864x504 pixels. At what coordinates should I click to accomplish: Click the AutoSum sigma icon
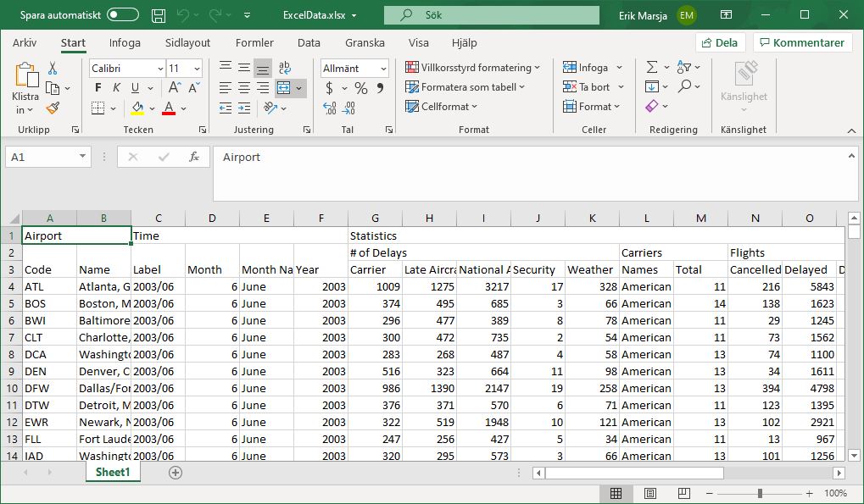651,68
